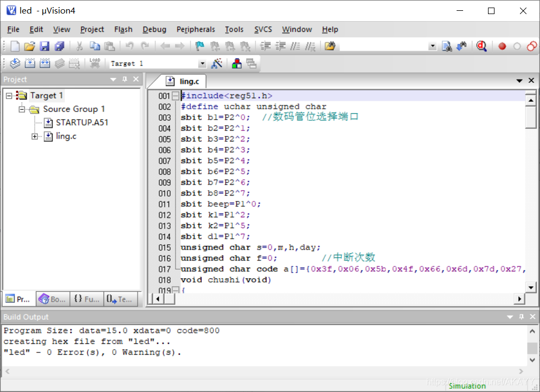The image size is (540, 392).
Task: Collapse the code fold at line 001
Action: point(175,96)
